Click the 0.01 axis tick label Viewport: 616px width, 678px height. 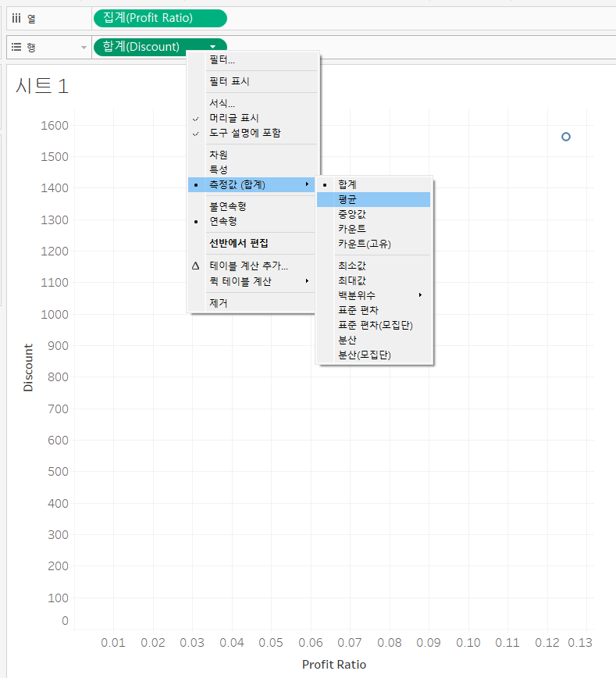pyautogui.click(x=113, y=643)
